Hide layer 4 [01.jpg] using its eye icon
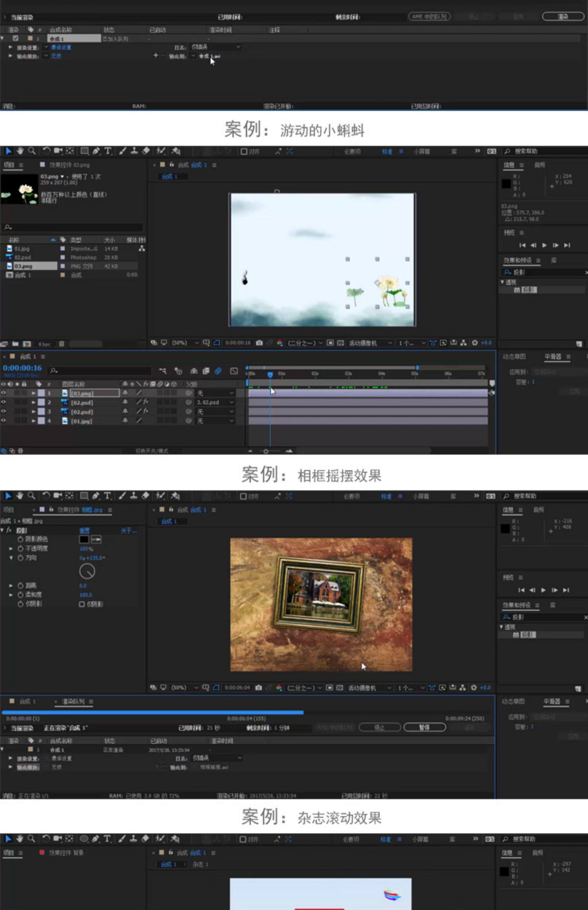588x910 pixels. click(x=4, y=421)
